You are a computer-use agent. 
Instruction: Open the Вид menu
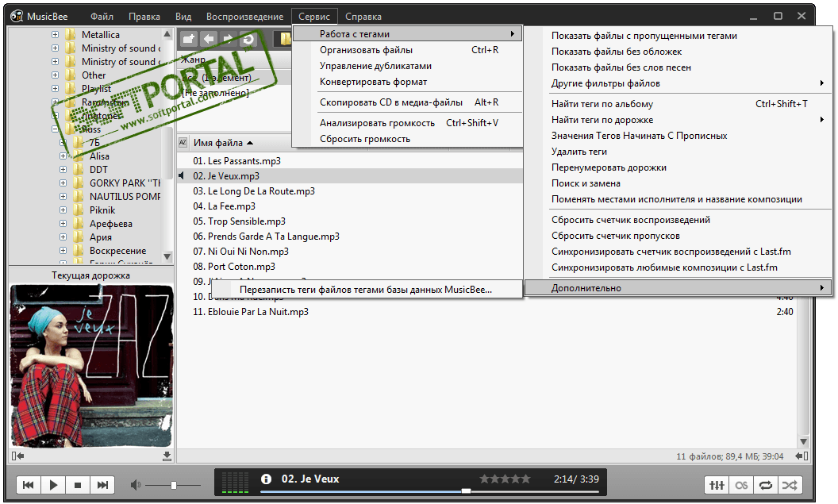coord(183,17)
